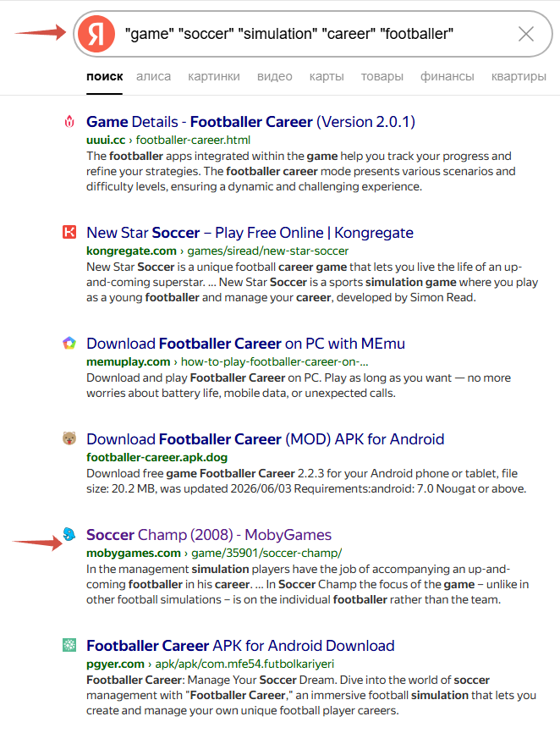Click the uuui.cc domain link
Image resolution: width=560 pixels, height=733 pixels.
(x=106, y=140)
